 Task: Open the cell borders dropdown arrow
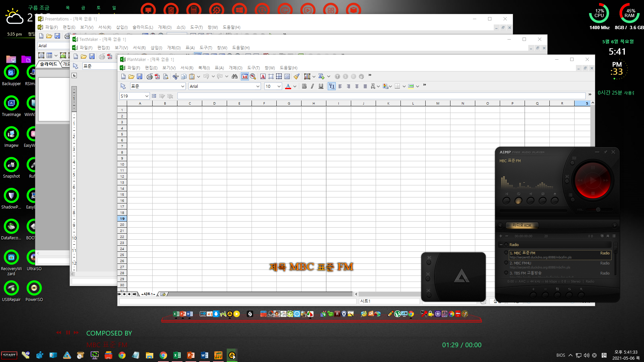[x=404, y=86]
